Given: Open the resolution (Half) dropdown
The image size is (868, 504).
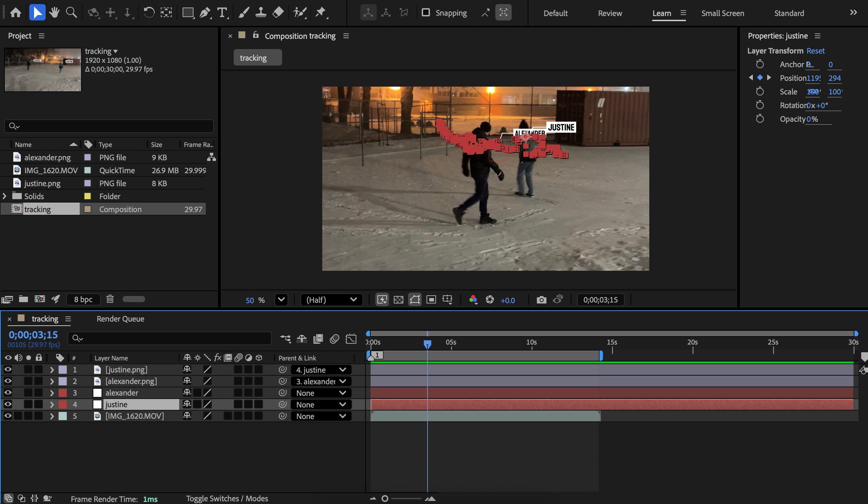Looking at the screenshot, I should coord(331,300).
